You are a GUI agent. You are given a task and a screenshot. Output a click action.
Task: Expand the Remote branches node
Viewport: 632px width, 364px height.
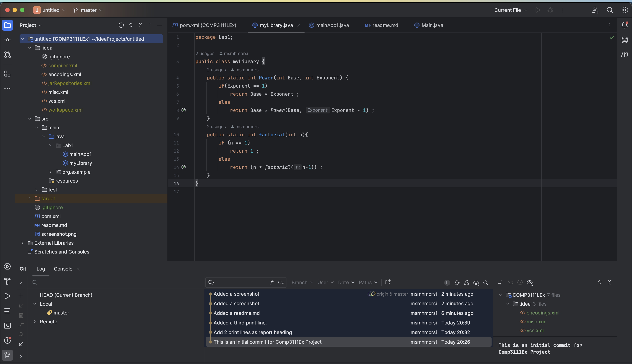35,322
